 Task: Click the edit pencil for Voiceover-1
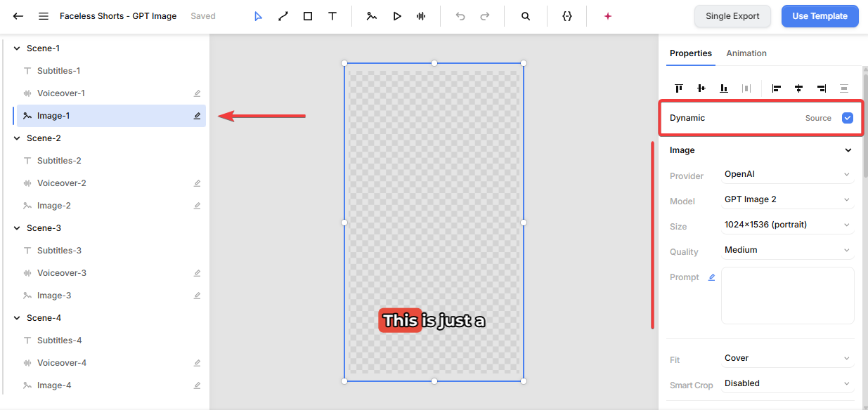[x=197, y=93]
